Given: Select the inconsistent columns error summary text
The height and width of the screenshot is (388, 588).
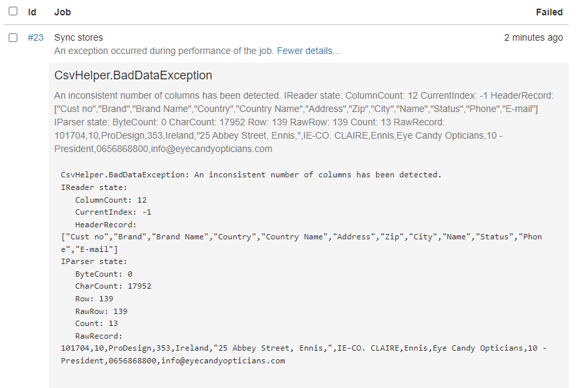Looking at the screenshot, I should point(200,95).
